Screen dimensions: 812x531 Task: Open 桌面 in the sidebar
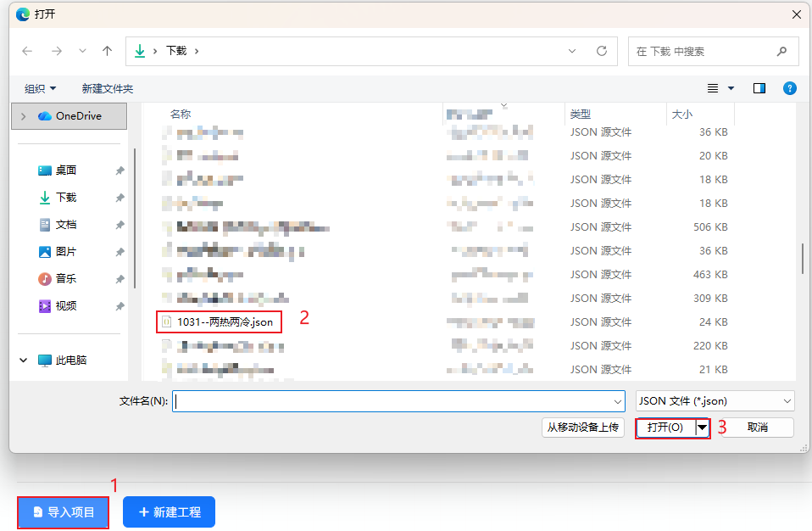point(66,170)
